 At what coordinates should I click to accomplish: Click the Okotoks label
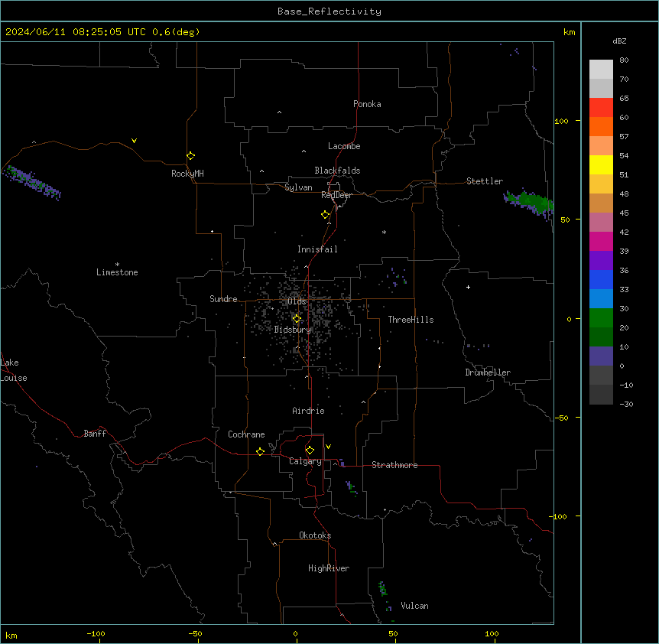tap(315, 535)
